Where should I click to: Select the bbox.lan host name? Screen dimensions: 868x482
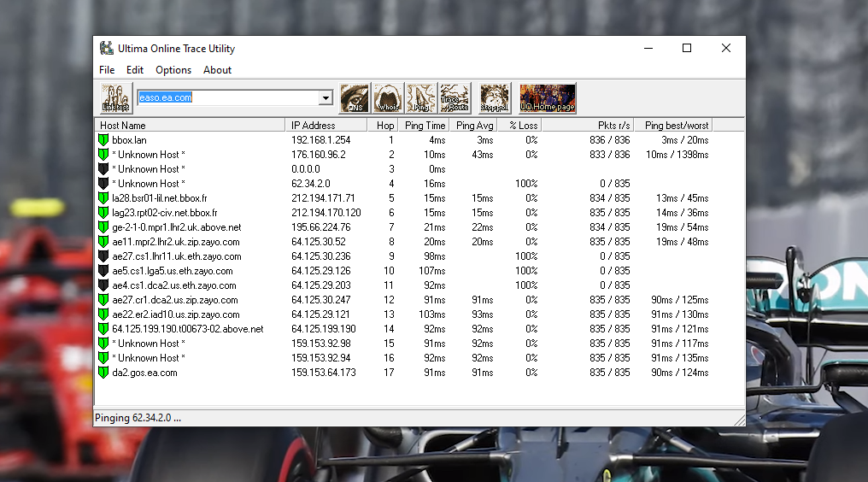pyautogui.click(x=129, y=140)
